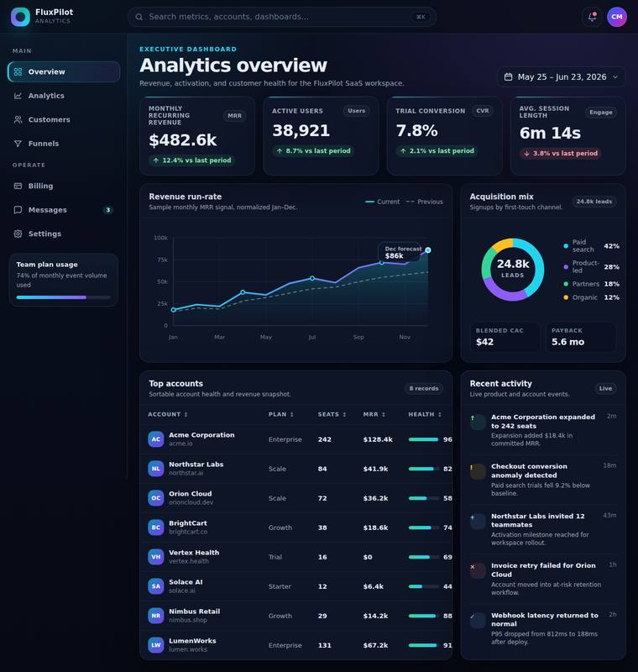The width and height of the screenshot is (638, 672).
Task: Click the NL avatar for Northstar Labs
Action: click(x=156, y=469)
